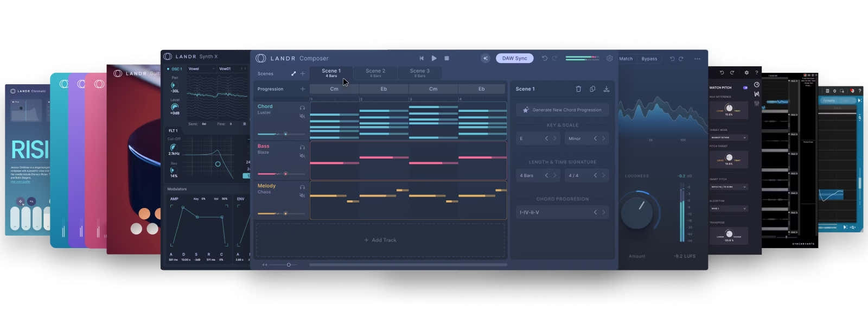Image resolution: width=868 pixels, height=316 pixels.
Task: Duplicate Scene 1 with copy icon
Action: coord(592,89)
